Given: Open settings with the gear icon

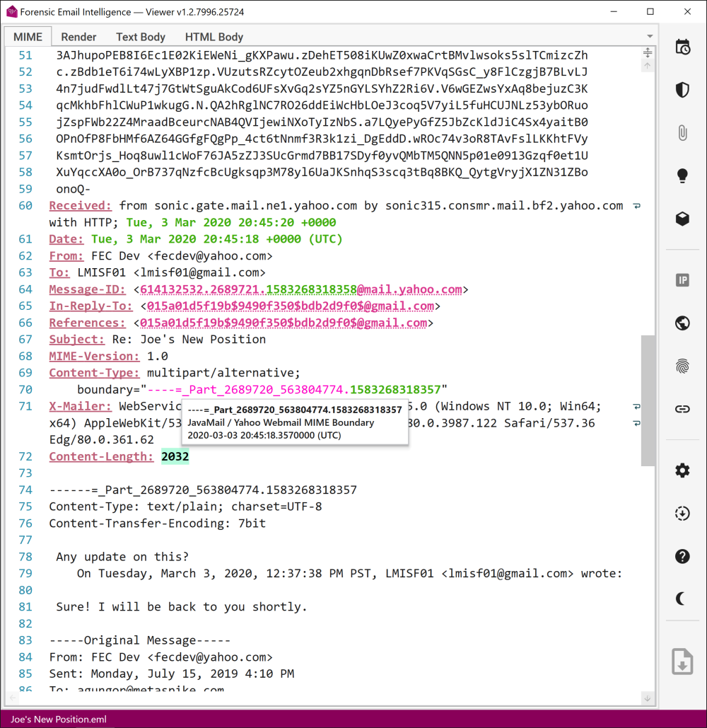Looking at the screenshot, I should point(682,470).
